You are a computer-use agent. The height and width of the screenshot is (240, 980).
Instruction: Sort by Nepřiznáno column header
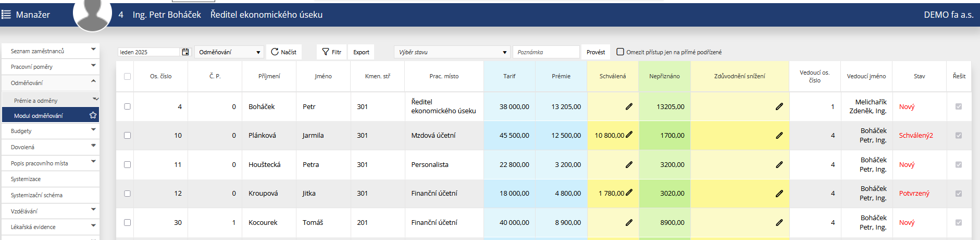(x=664, y=76)
